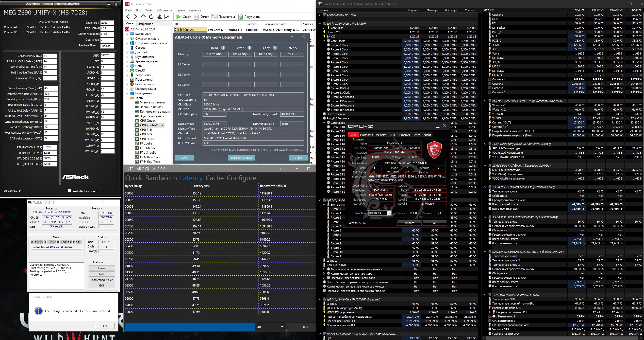Image resolution: width=644 pixels, height=340 pixels.
Task: Confirm the TestMem5 completion dialog with OK
Action: (105, 326)
